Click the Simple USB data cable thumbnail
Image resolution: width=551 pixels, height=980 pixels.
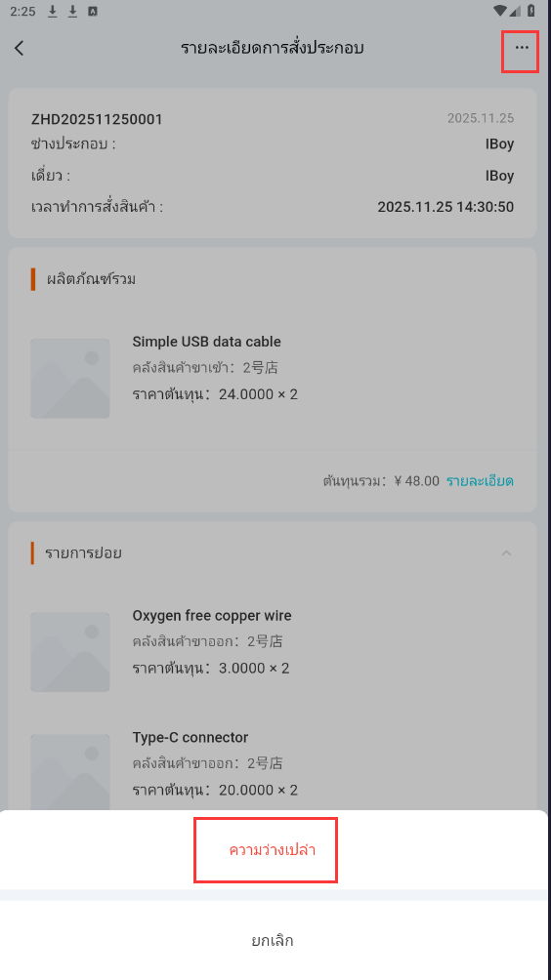[70, 379]
